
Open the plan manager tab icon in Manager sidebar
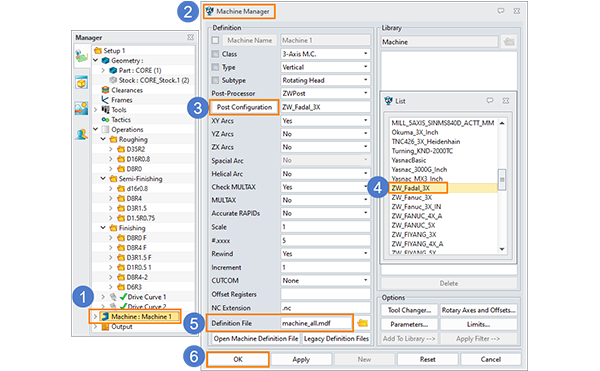82,56
